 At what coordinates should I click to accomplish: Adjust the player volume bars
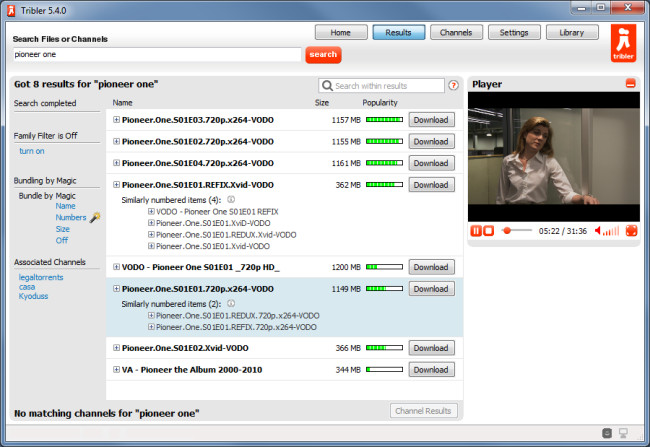point(611,231)
